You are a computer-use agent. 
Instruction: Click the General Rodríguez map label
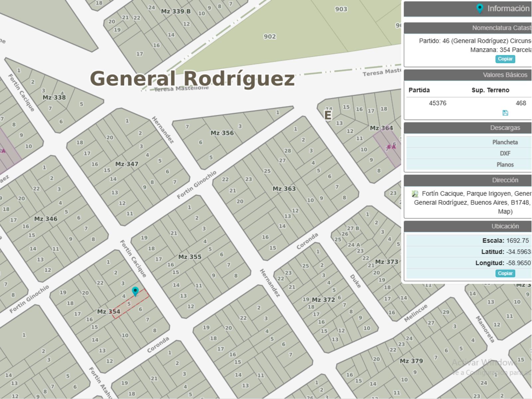(192, 79)
